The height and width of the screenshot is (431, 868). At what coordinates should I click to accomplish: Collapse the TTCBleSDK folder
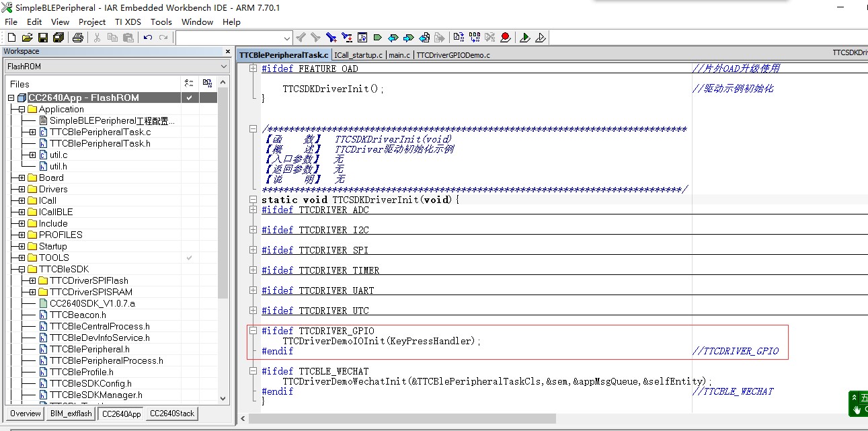(x=22, y=269)
